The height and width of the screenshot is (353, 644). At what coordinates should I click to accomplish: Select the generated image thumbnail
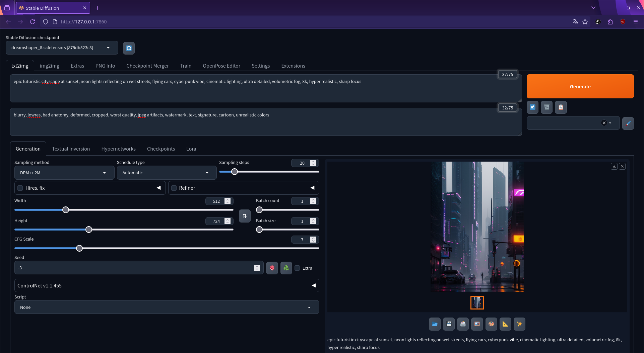[477, 303]
